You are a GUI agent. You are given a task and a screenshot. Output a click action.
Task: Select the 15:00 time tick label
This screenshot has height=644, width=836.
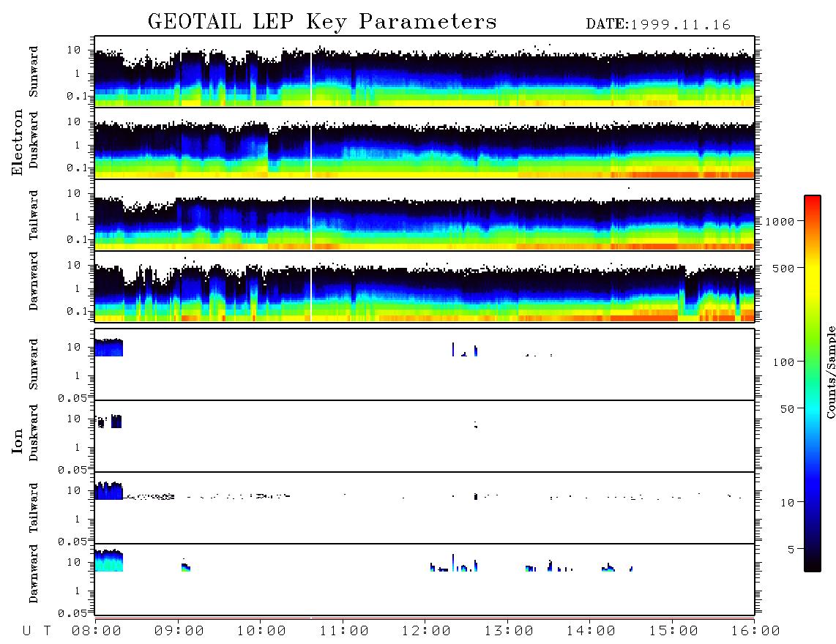(673, 632)
